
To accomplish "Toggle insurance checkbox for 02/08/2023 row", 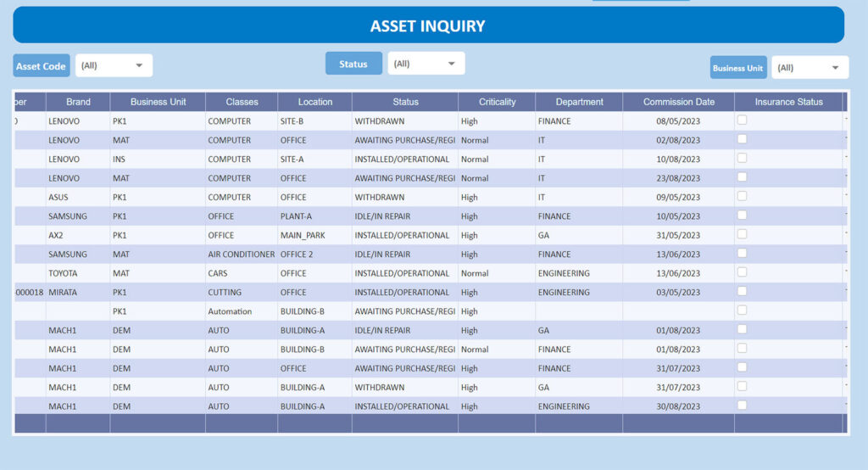I will (743, 139).
